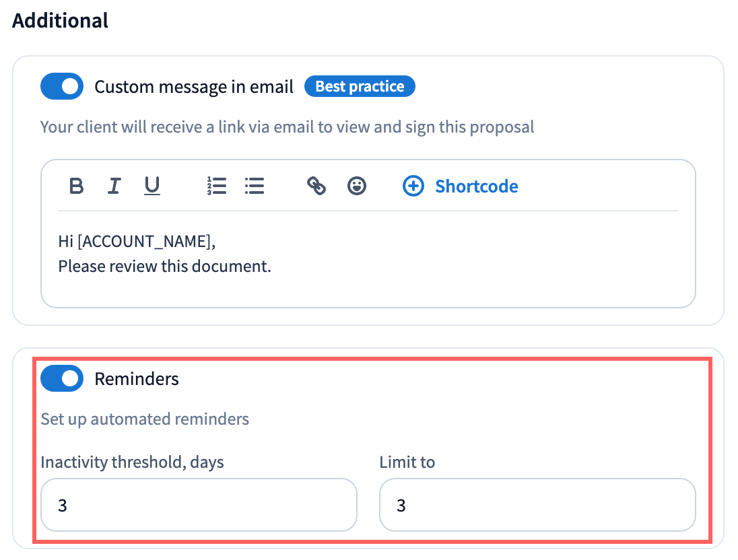The width and height of the screenshot is (738, 560).
Task: Click into the Limit to input field
Action: (x=537, y=505)
